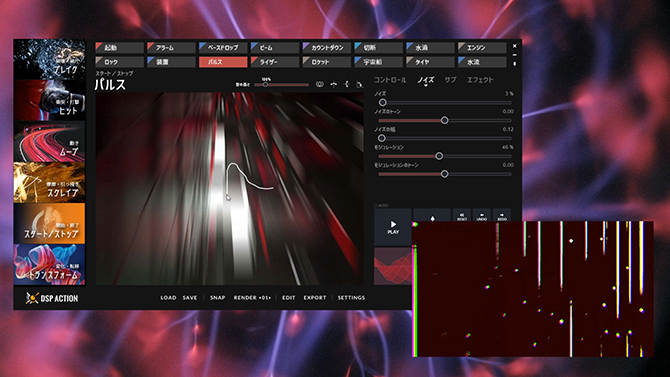Click the REDO icon button
This screenshot has height=377, width=670.
(x=502, y=215)
